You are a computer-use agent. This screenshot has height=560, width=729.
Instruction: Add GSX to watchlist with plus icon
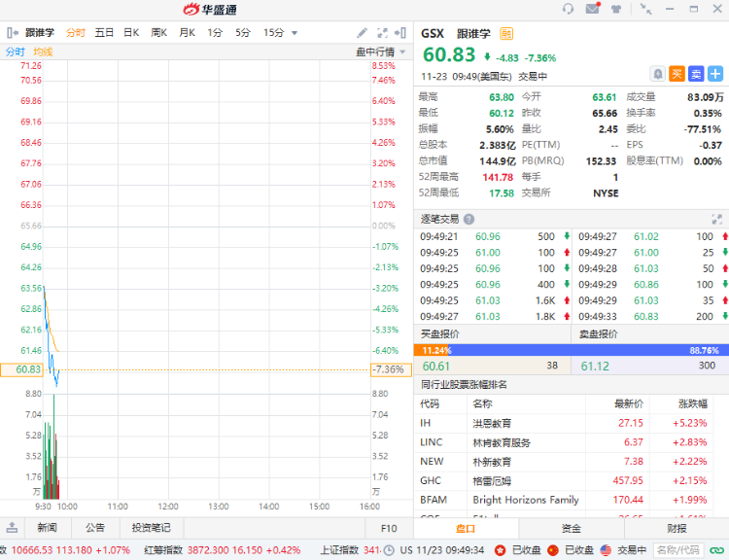point(715,73)
